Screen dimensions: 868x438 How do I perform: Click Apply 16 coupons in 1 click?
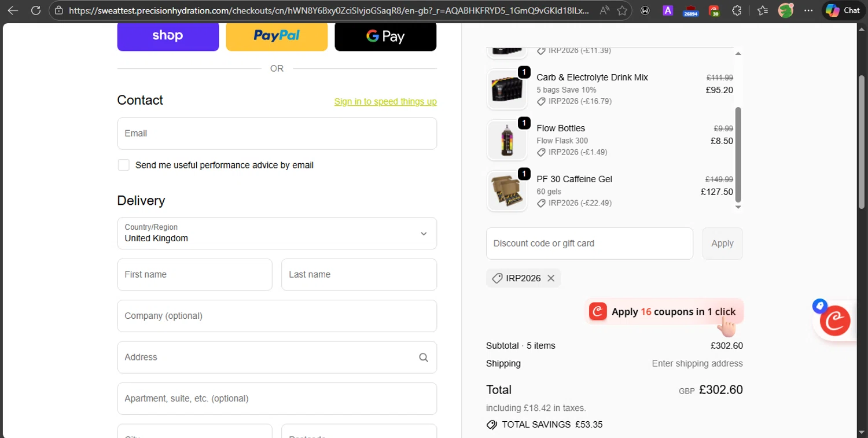click(x=664, y=312)
